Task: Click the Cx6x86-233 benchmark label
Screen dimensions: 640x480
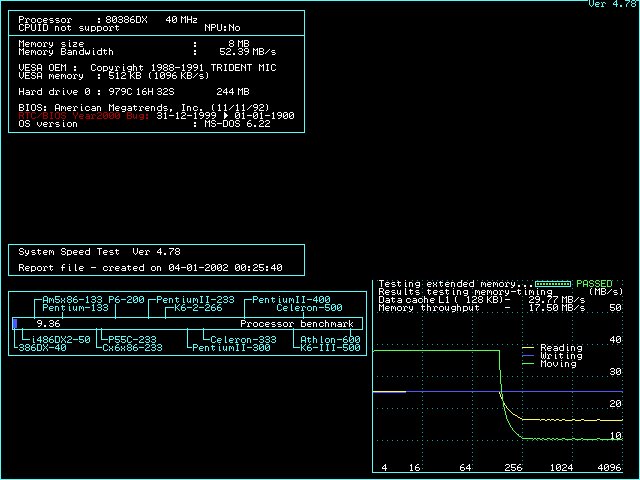Action: coord(132,347)
